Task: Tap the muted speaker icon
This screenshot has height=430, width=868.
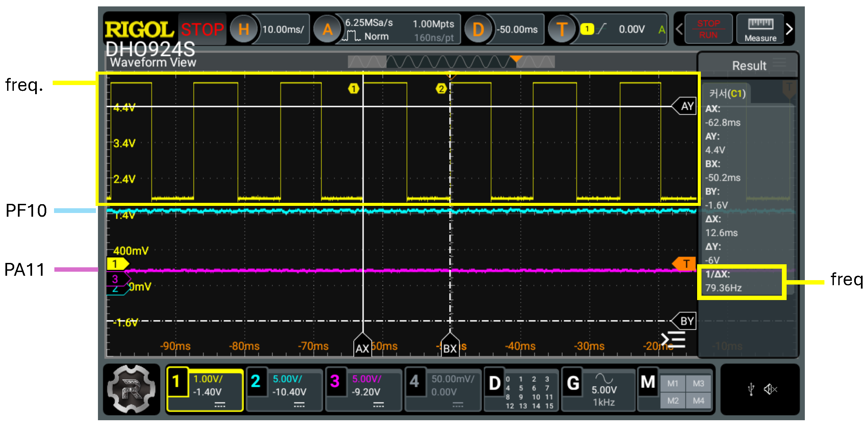Action: pos(770,389)
